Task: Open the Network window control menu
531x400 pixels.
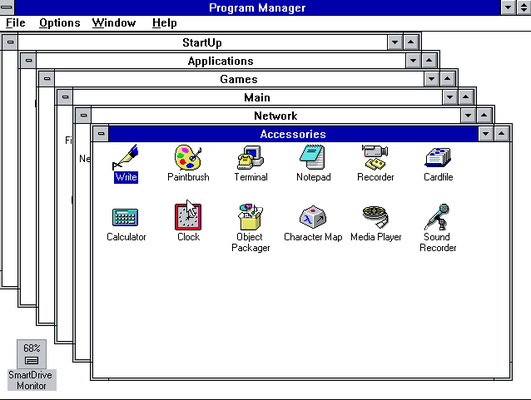Action: pos(83,115)
